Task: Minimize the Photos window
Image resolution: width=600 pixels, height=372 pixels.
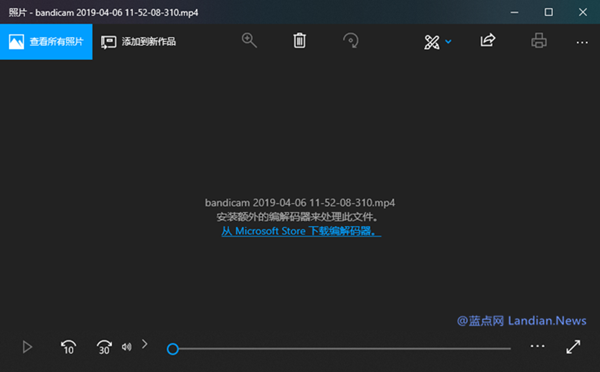Action: point(515,12)
